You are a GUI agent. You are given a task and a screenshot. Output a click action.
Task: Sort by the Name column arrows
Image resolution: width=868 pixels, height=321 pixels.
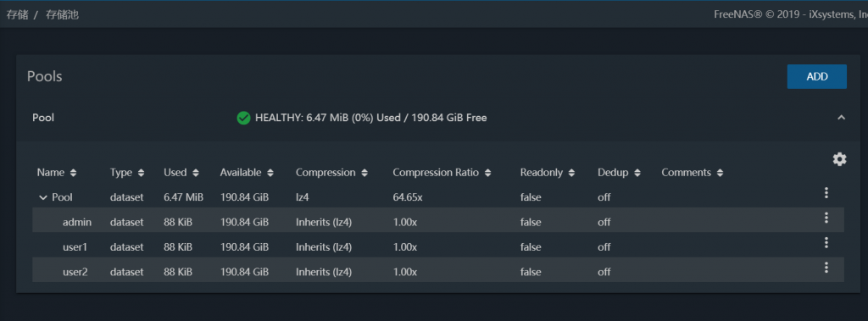point(74,174)
